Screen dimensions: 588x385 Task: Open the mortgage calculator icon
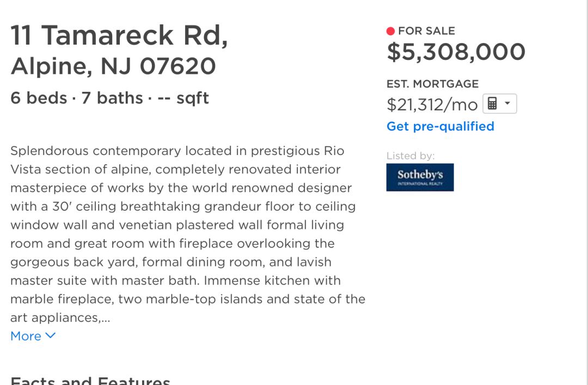(x=492, y=103)
